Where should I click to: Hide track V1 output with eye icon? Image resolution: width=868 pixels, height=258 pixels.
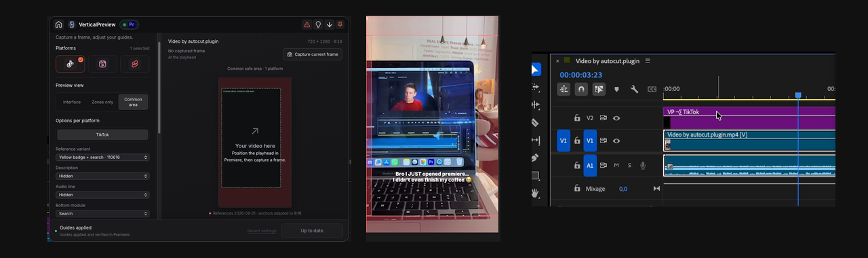616,141
